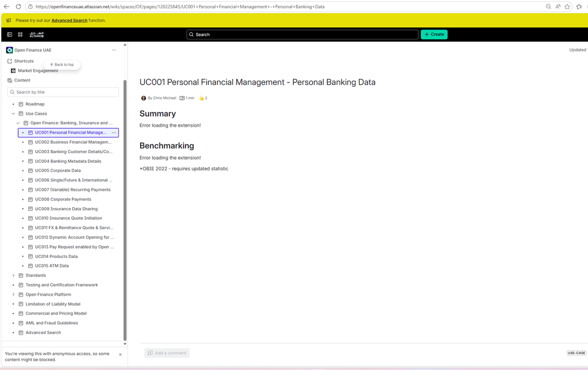Image resolution: width=588 pixels, height=370 pixels.
Task: Collapse the Open Finance: Banking, Insurance node
Action: pyautogui.click(x=18, y=123)
